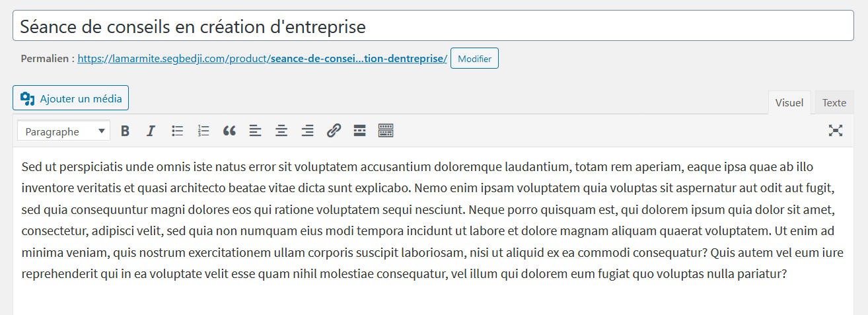Toggle the extra toolbar row

pyautogui.click(x=386, y=131)
